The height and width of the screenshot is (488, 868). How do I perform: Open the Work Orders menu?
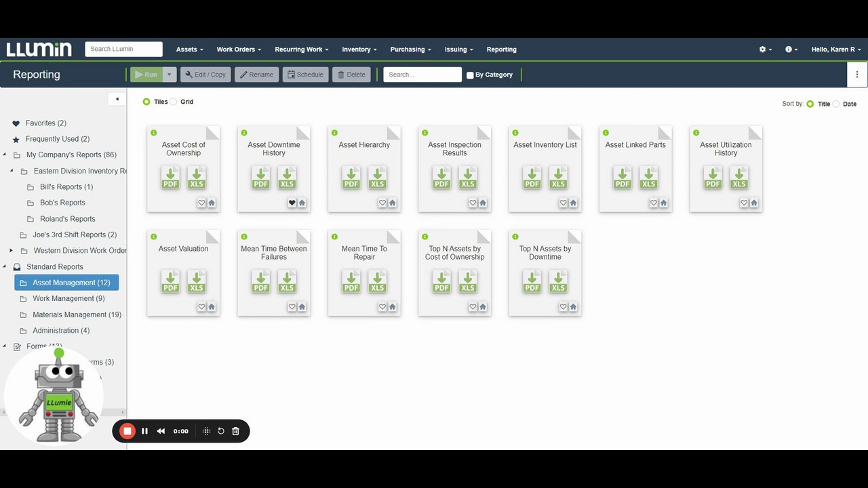pos(239,49)
